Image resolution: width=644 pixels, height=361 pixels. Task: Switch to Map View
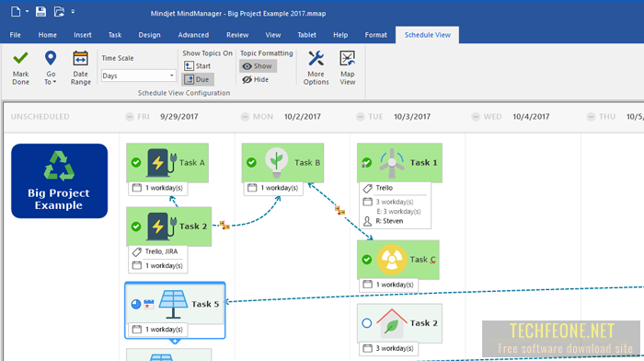(348, 68)
